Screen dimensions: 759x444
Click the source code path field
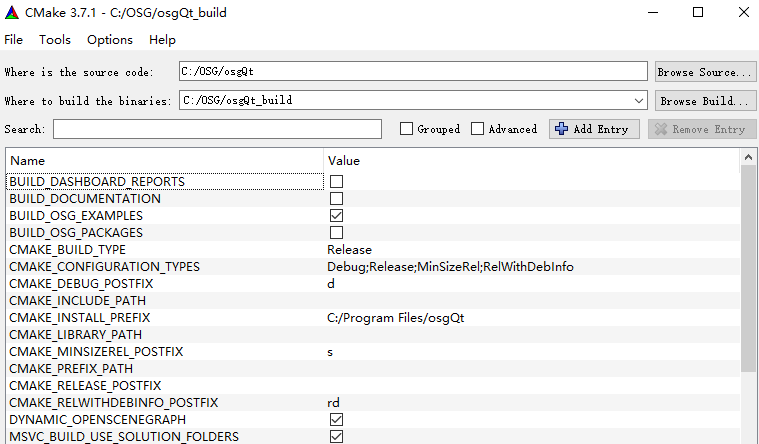[x=413, y=72]
